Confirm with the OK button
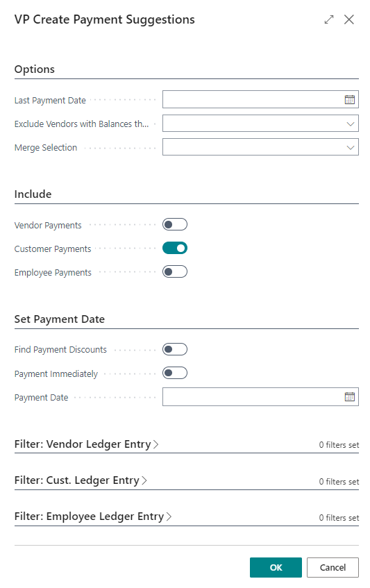 276,567
